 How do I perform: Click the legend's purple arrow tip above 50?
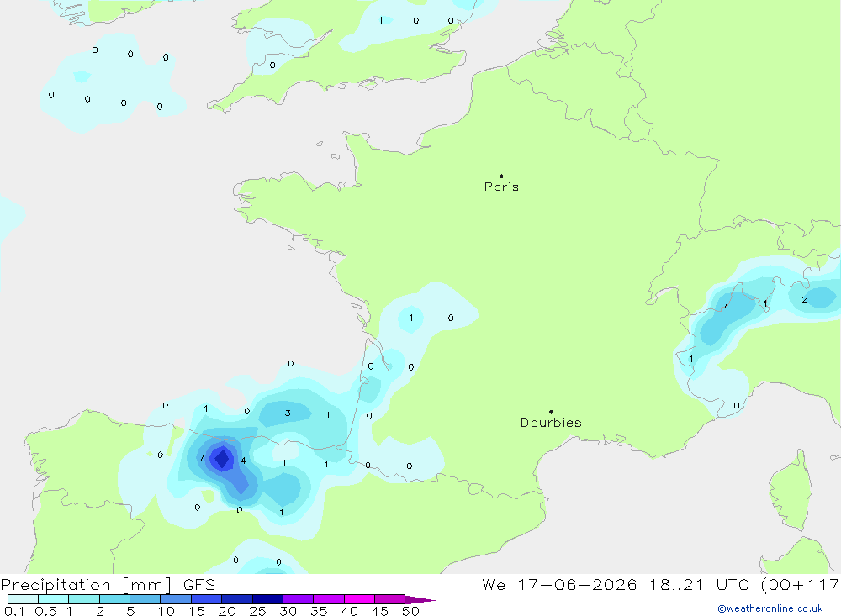(420, 600)
